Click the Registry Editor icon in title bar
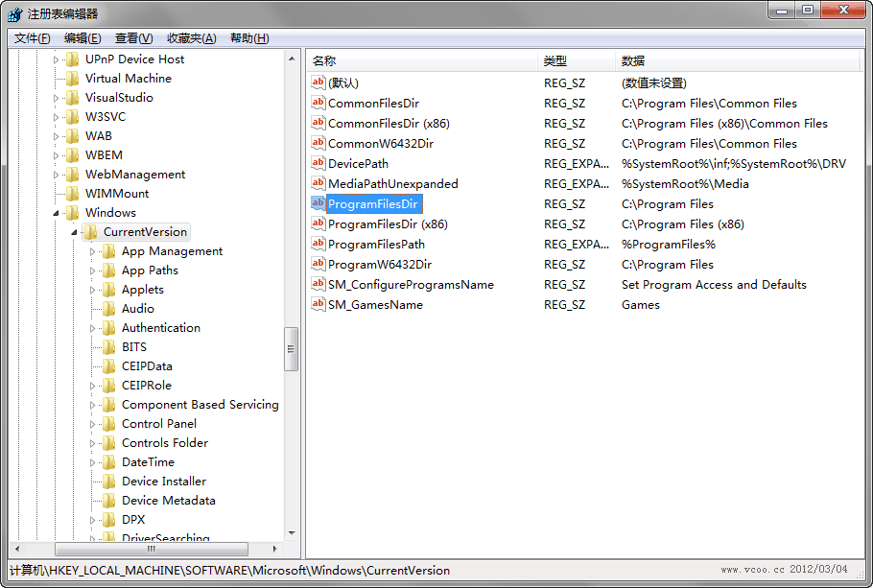The image size is (873, 588). click(14, 13)
